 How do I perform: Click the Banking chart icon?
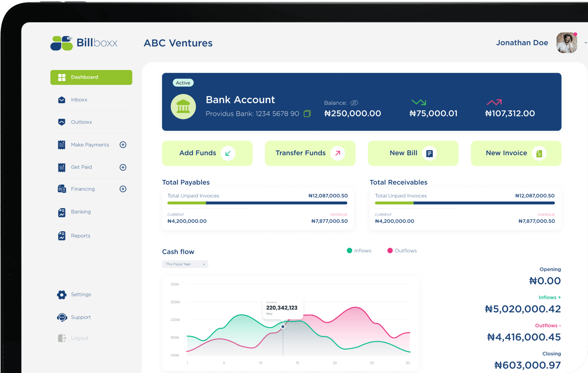point(62,213)
